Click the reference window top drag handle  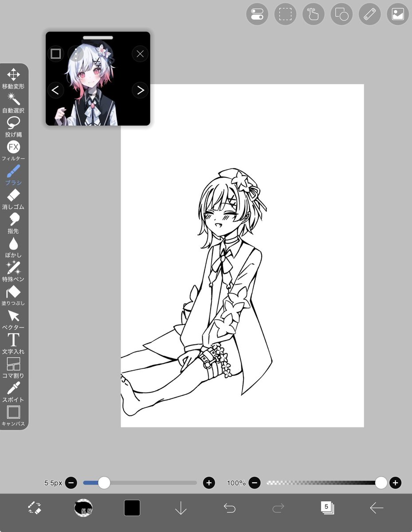[x=98, y=38]
